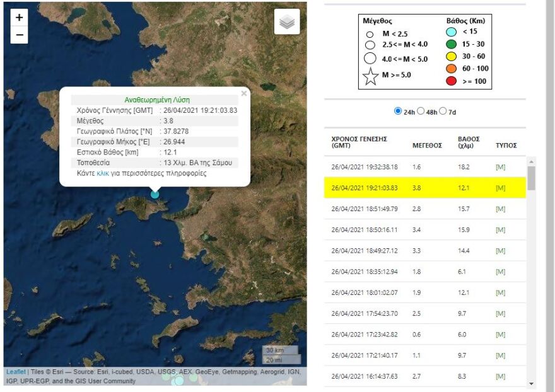Select the cyan '< 15' depth legend circle
Image resolution: width=555 pixels, height=392 pixels.
click(452, 32)
